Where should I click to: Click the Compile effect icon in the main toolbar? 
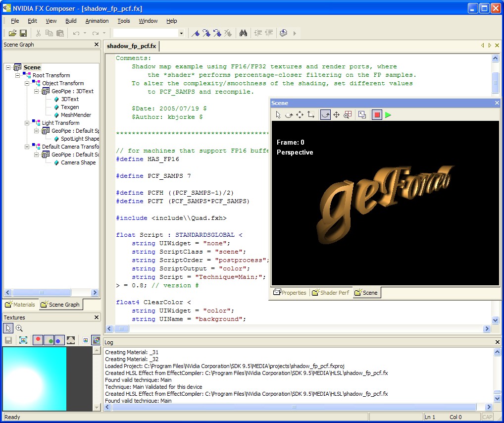284,33
